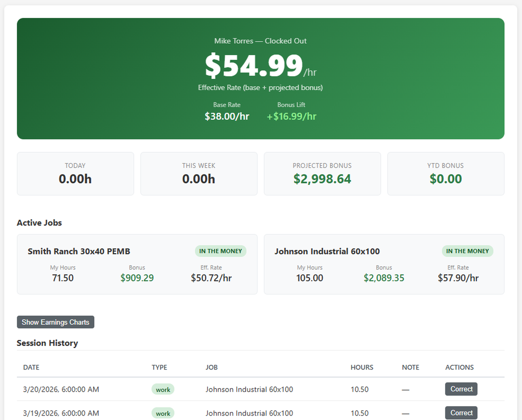Click the 10.50 hours cell for 3/20/2026
The image size is (522, 420).
point(360,389)
